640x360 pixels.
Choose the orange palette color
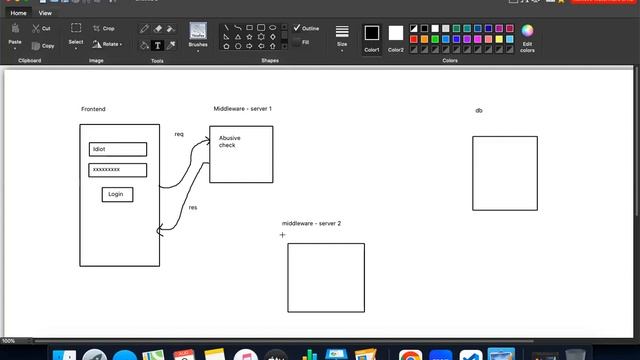click(x=424, y=39)
